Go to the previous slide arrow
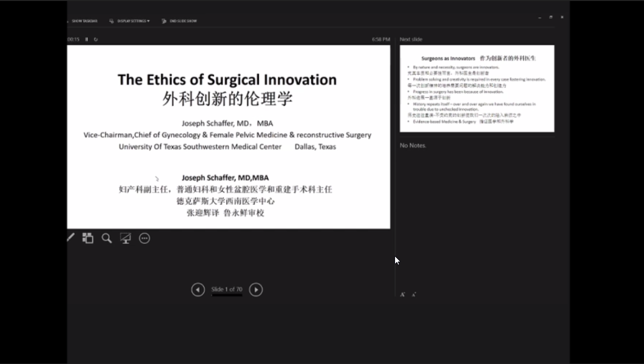This screenshot has width=644, height=364. pos(198,289)
